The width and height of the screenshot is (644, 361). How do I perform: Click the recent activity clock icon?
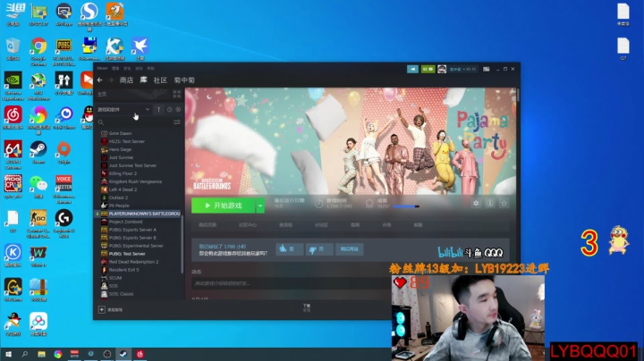169,110
